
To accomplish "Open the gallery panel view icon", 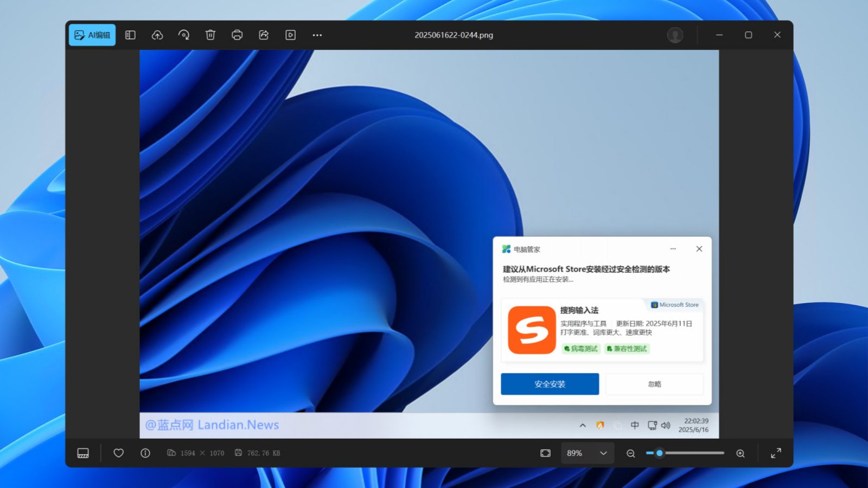I will click(x=130, y=35).
